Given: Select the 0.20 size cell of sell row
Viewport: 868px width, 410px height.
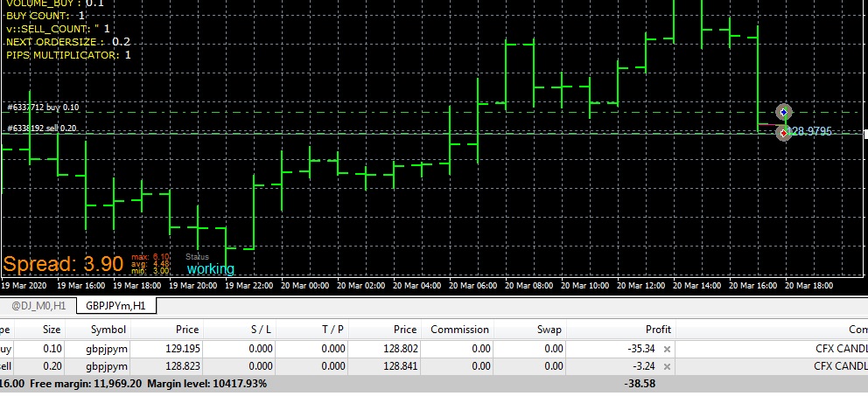Looking at the screenshot, I should click(52, 367).
